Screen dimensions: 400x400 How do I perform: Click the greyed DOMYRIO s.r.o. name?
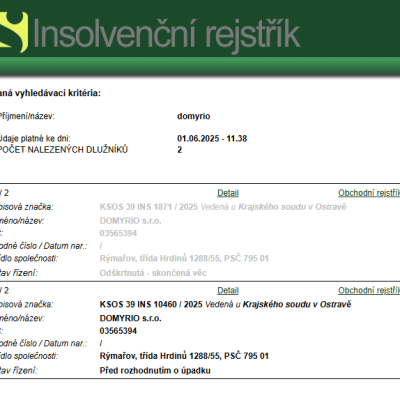click(x=130, y=221)
